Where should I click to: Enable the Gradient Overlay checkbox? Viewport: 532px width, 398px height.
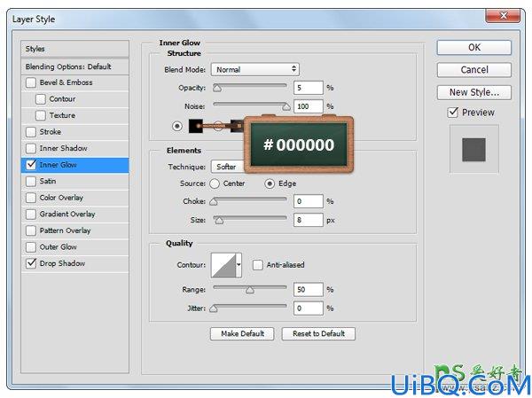31,215
